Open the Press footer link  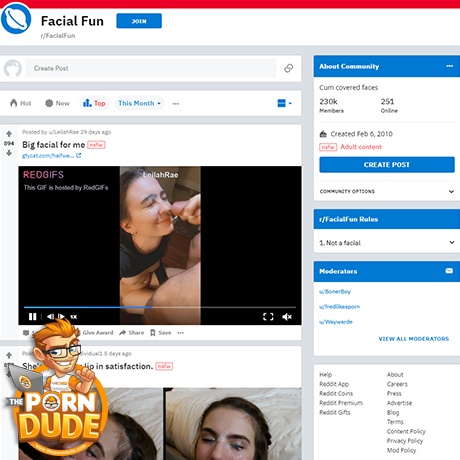[394, 393]
